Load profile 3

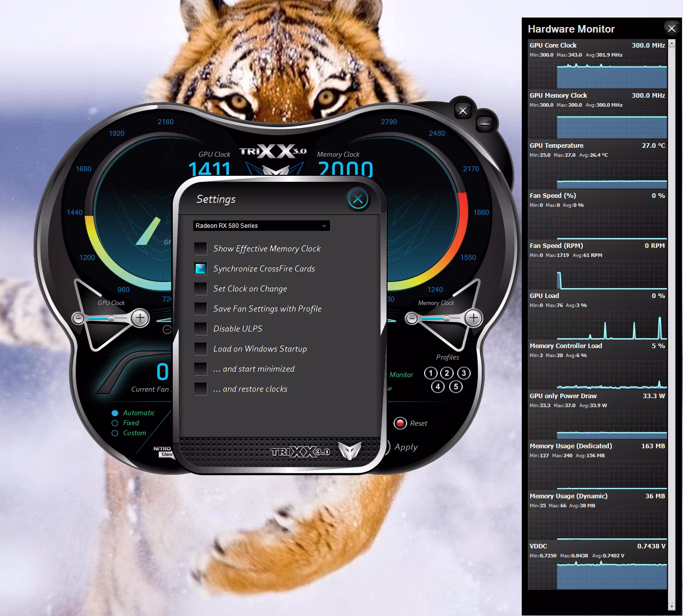click(x=464, y=373)
